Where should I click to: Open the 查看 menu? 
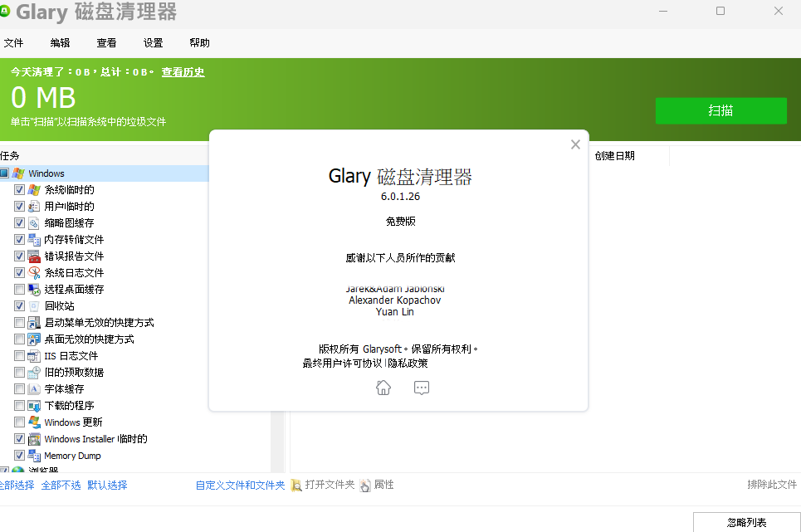click(x=107, y=43)
